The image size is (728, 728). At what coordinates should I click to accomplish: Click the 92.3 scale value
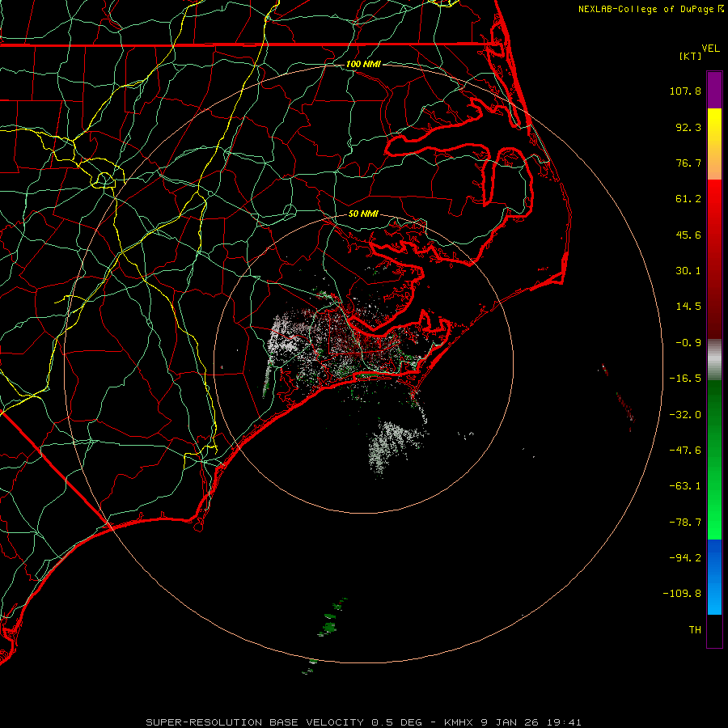688,127
